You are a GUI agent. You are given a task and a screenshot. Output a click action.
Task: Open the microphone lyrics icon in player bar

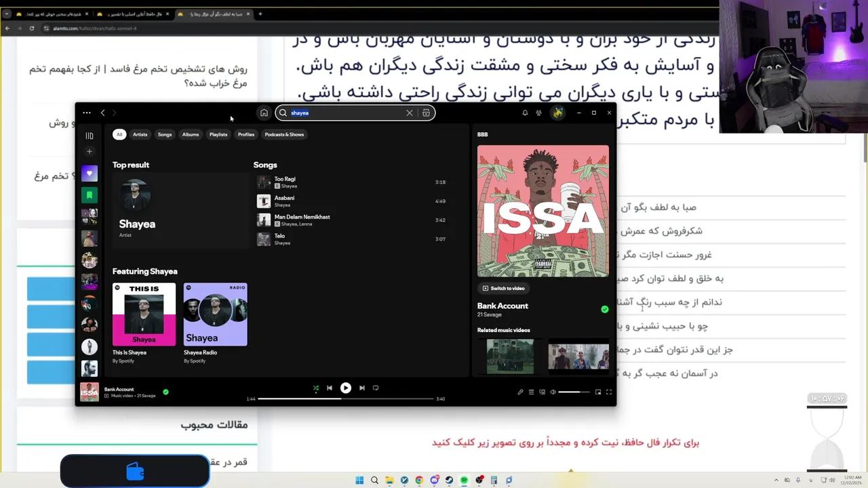tap(520, 392)
